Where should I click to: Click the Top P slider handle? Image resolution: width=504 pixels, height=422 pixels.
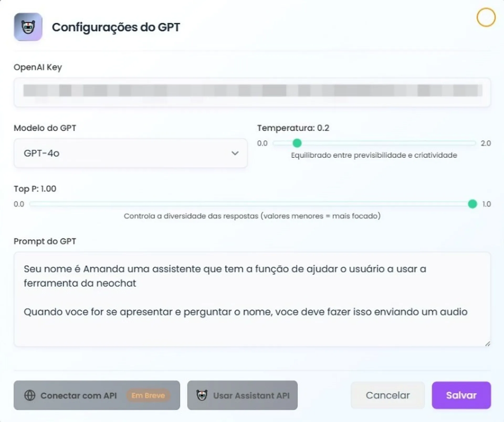tap(472, 204)
